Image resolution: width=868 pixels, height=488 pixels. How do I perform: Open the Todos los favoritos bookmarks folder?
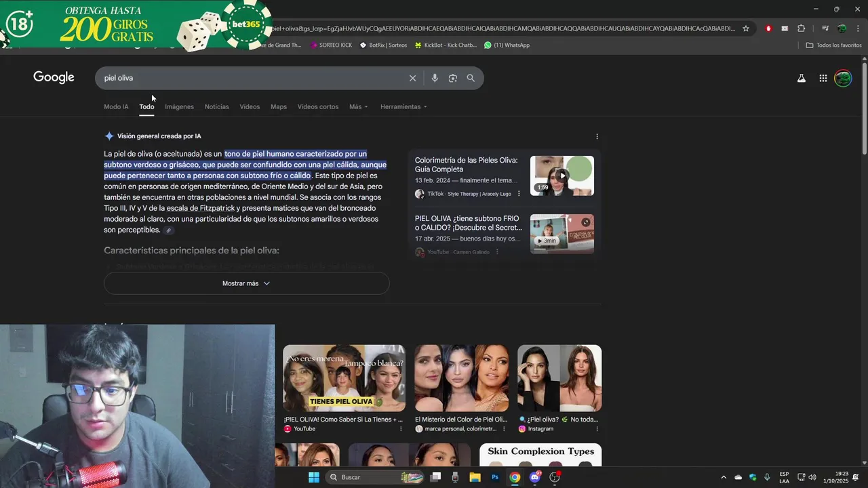[833, 45]
